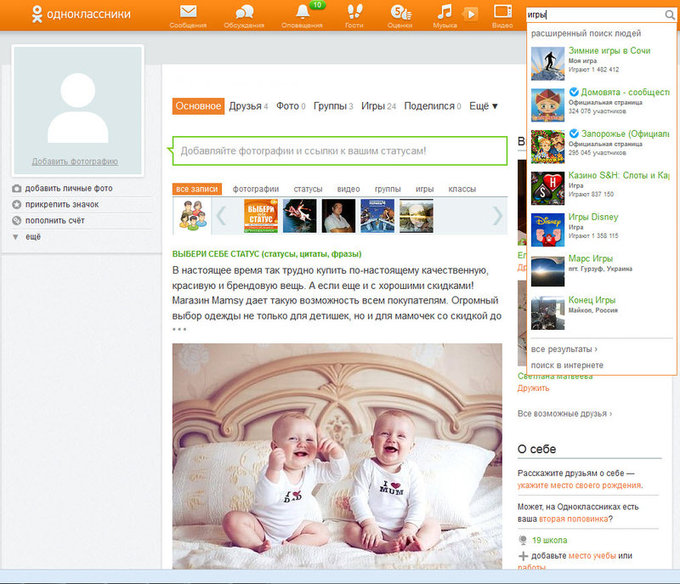Open the Оповещения bell icon
The height and width of the screenshot is (584, 680).
[303, 12]
